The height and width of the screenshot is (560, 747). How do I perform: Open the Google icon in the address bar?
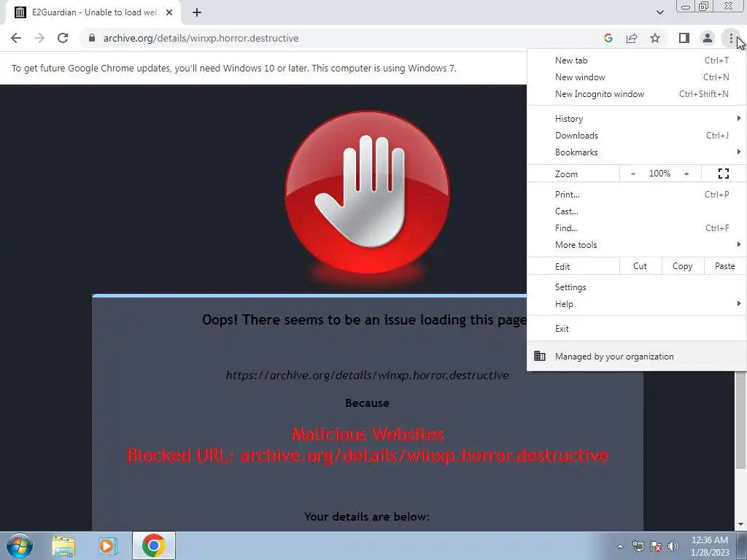click(x=608, y=38)
